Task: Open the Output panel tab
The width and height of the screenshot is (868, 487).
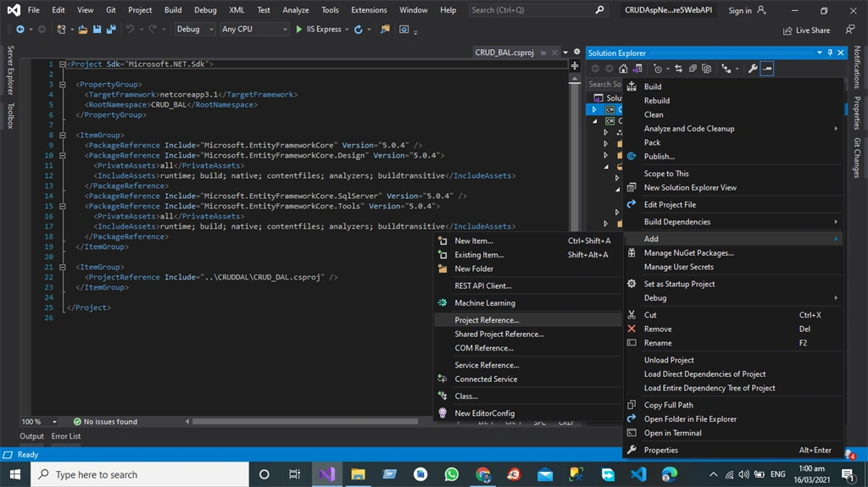Action: coord(31,436)
